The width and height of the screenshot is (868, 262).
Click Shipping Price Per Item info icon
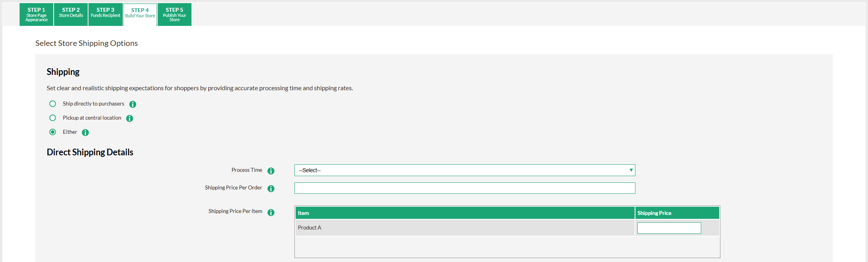(271, 213)
